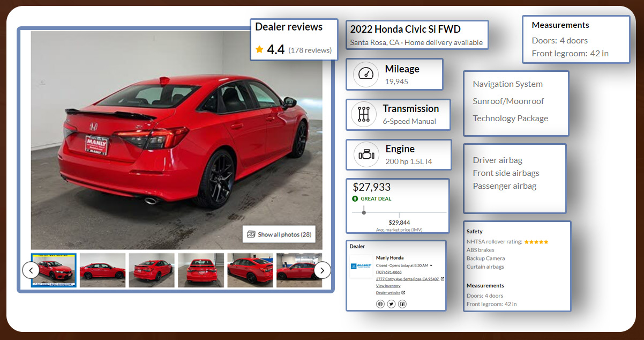Click the Curtain airbags safety item
This screenshot has height=340, width=644.
485,267
